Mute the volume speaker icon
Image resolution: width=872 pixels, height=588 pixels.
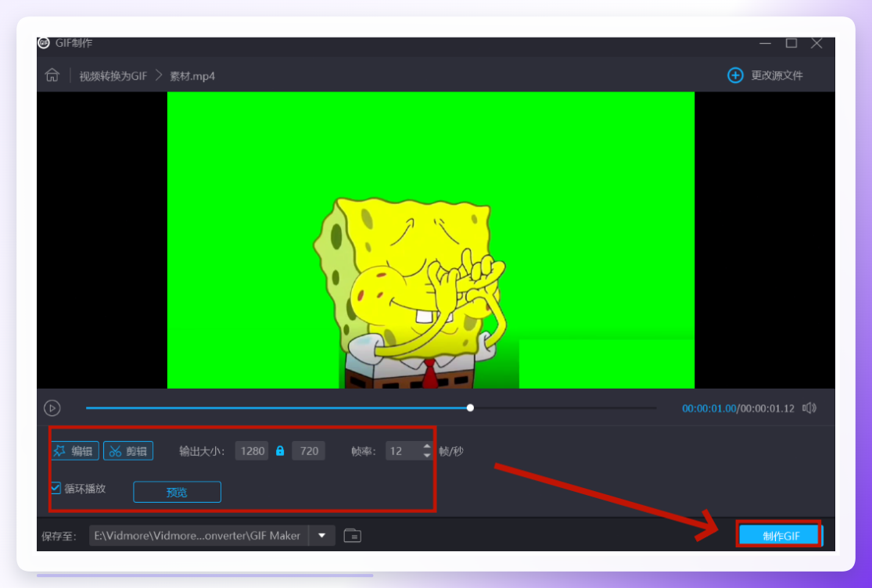(x=809, y=408)
